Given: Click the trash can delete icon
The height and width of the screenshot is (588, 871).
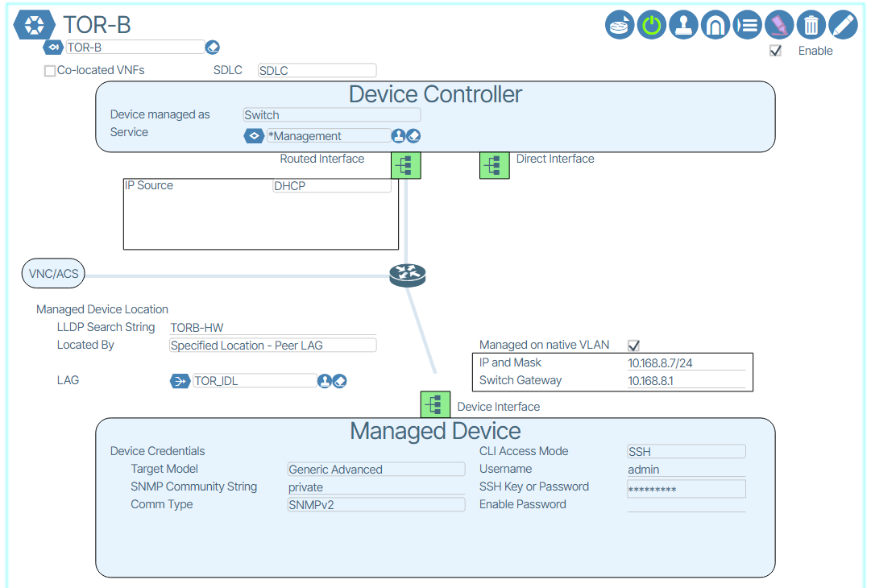Looking at the screenshot, I should click(x=811, y=25).
